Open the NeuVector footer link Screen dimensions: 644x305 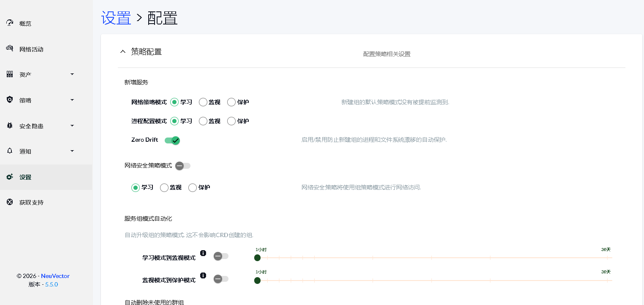[x=55, y=276]
